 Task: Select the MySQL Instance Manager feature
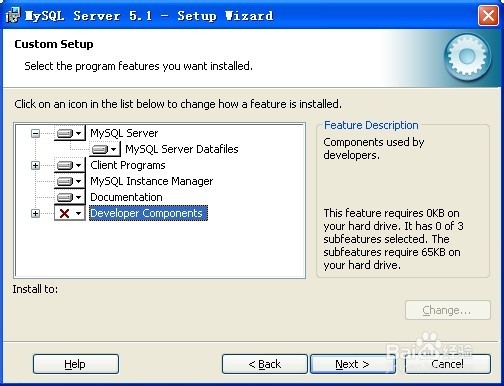(x=152, y=181)
